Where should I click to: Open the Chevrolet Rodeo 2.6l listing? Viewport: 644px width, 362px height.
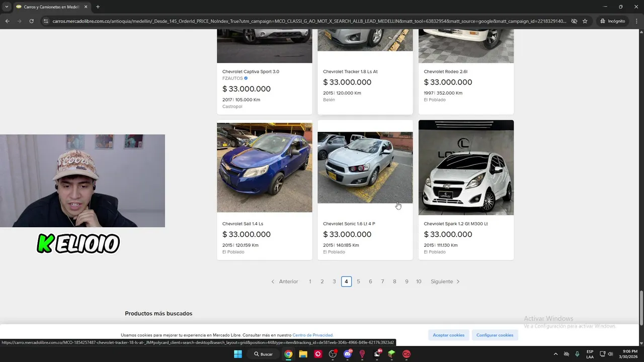pyautogui.click(x=446, y=71)
